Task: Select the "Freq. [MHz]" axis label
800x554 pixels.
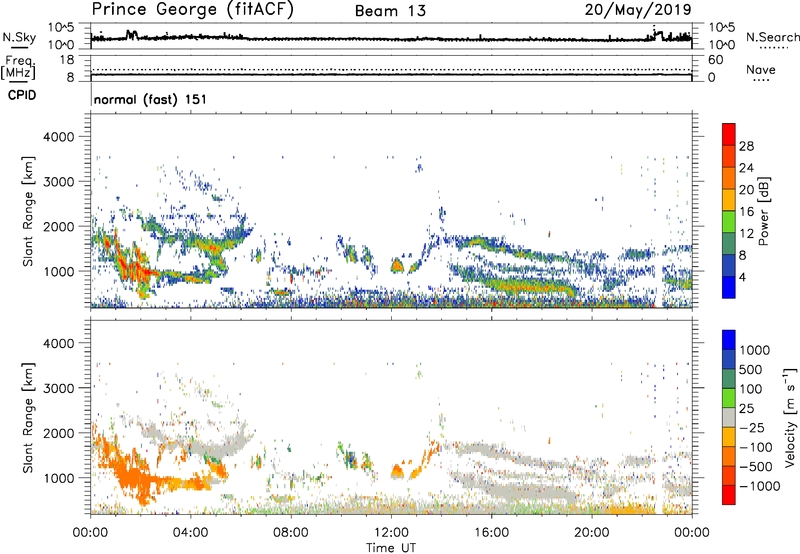Action: coord(18,67)
